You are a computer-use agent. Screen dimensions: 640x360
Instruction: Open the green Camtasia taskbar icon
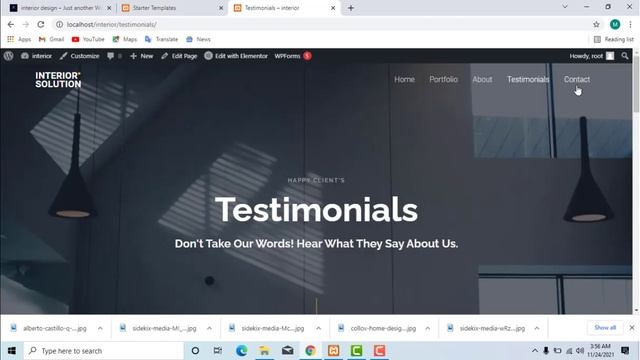[x=356, y=351]
